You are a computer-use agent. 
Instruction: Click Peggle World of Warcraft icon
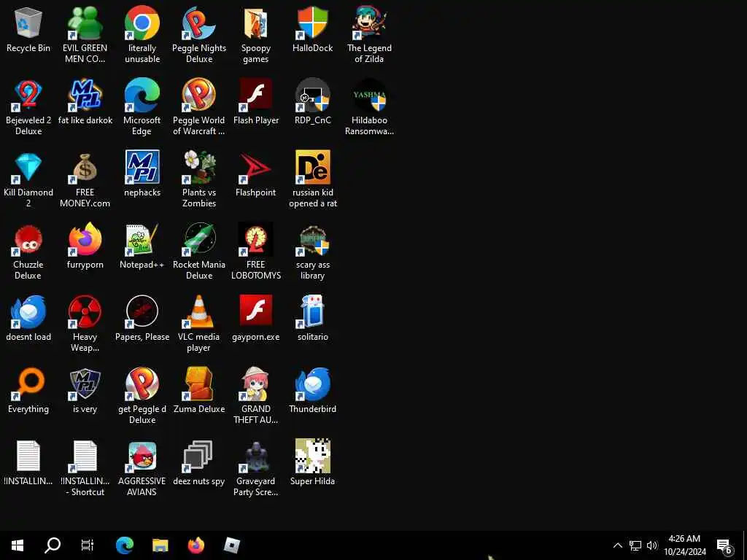point(198,96)
